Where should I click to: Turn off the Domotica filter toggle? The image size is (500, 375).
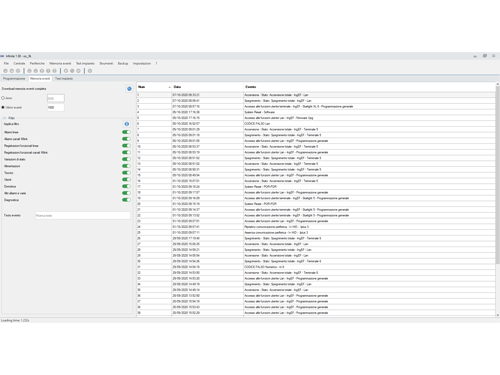click(x=126, y=186)
